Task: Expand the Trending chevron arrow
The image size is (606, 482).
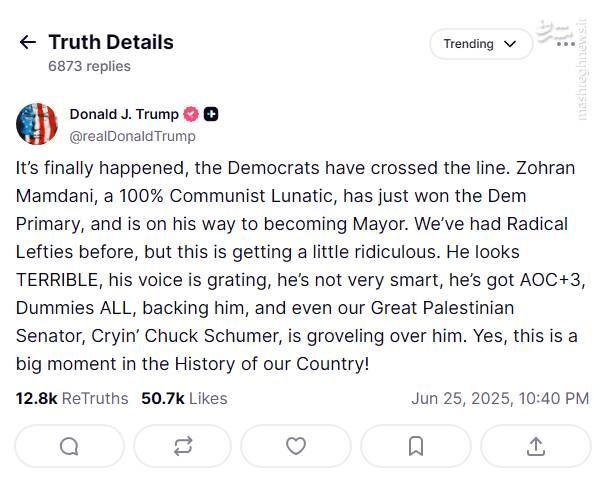Action: click(511, 44)
